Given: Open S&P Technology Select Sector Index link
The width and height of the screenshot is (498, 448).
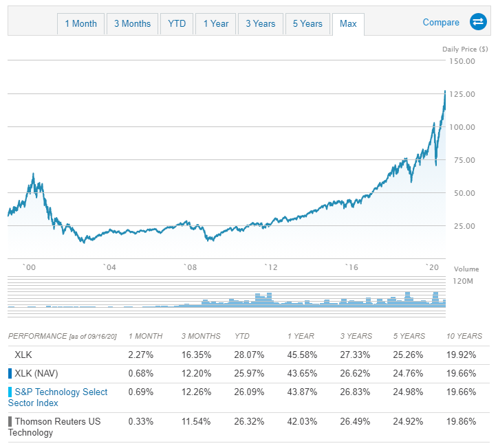Looking at the screenshot, I should click(58, 397).
